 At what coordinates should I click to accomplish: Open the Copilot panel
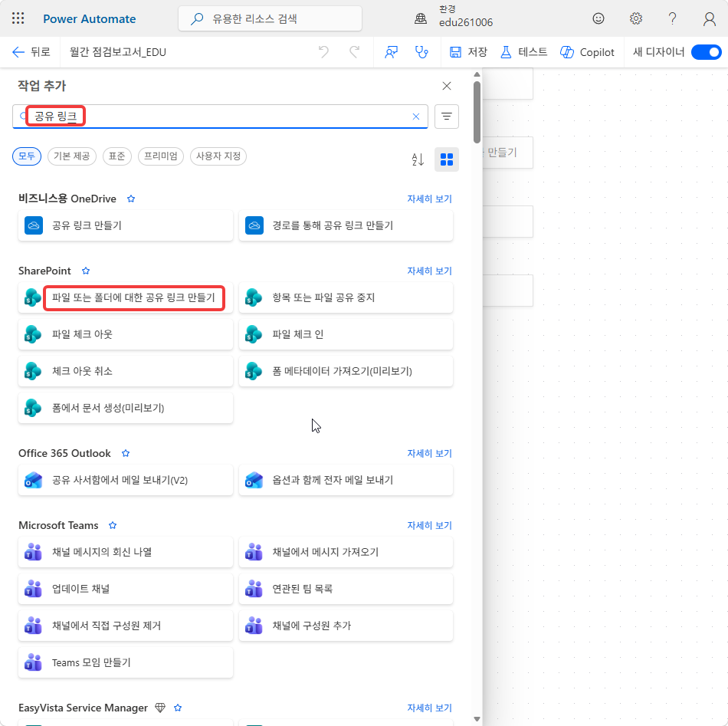coord(587,51)
